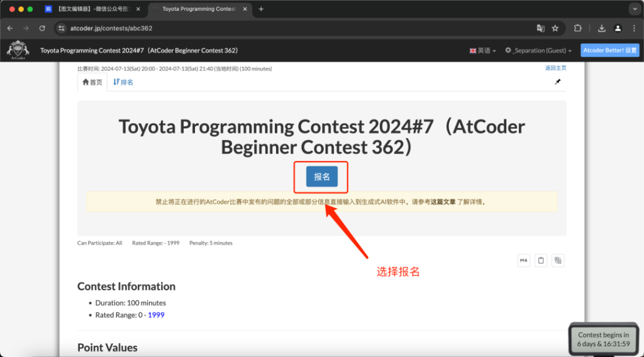Open the 这篇文章 link
The height and width of the screenshot is (357, 644).
pyautogui.click(x=443, y=202)
